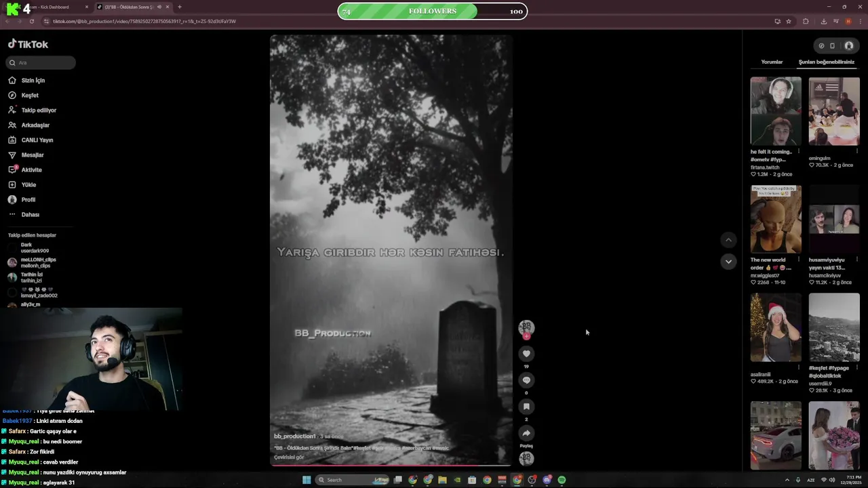Go to next video with down chevron

coord(728,262)
